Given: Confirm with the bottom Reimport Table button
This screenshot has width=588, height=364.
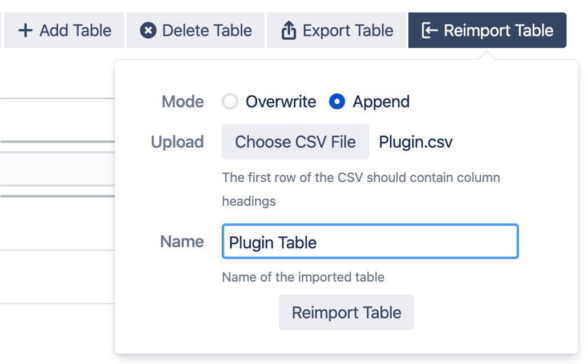Looking at the screenshot, I should pyautogui.click(x=346, y=312).
